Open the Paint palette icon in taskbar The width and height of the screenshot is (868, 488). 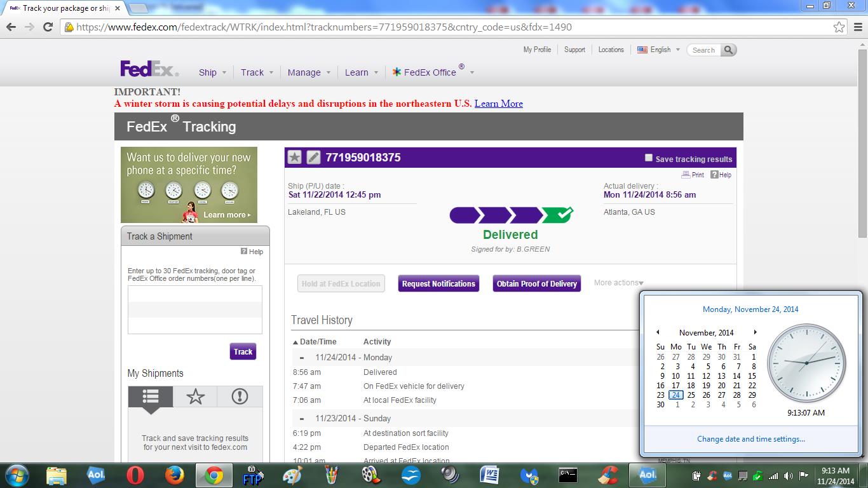[x=292, y=475]
